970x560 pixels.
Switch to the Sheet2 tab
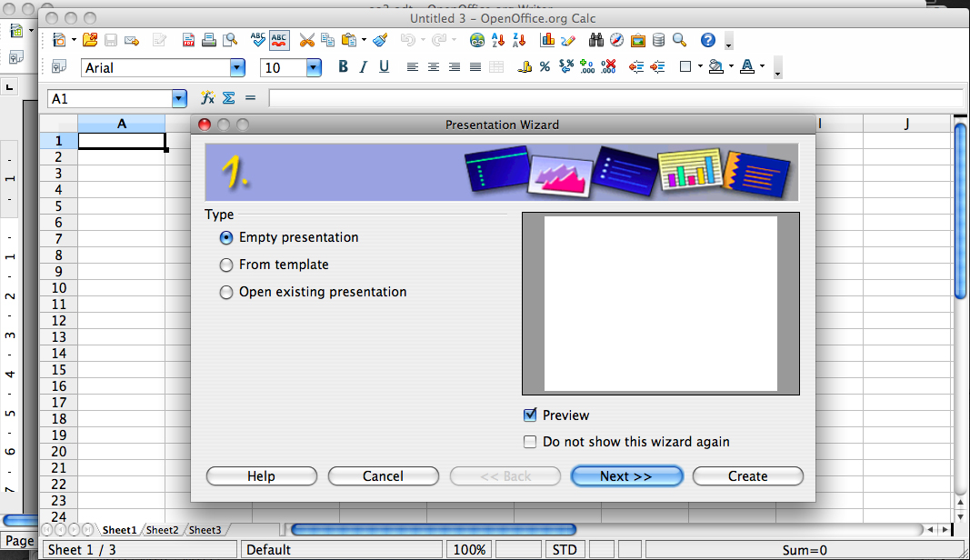pos(162,530)
